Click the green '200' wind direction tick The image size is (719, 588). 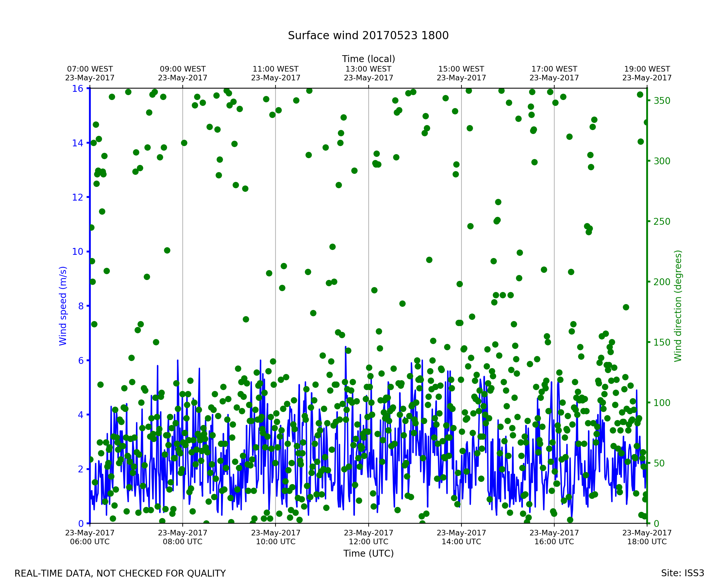coord(662,282)
